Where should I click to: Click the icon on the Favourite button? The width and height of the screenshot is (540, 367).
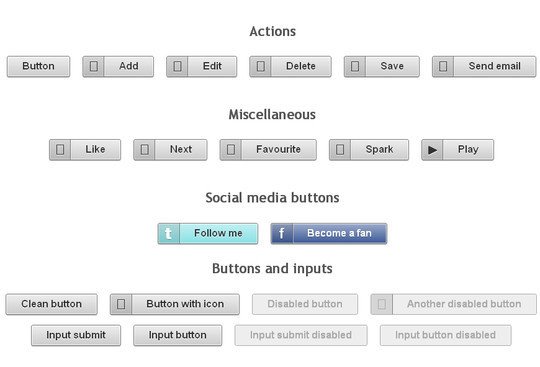(x=231, y=149)
